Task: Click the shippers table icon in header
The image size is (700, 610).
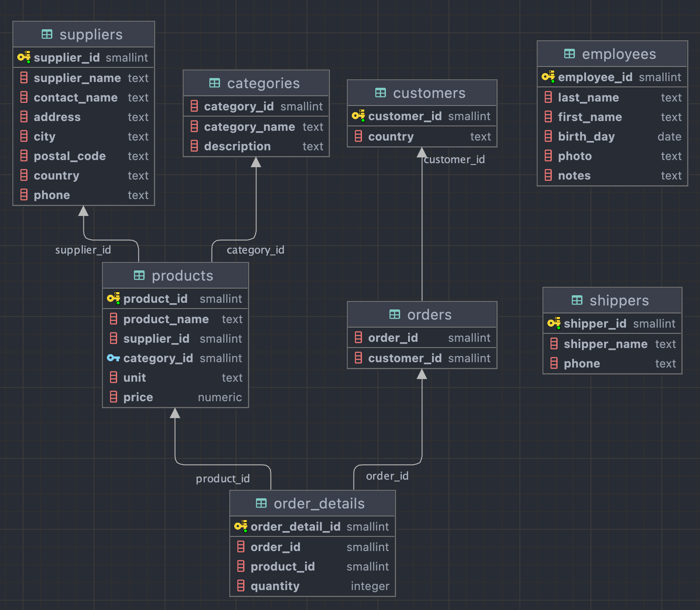Action: (577, 300)
